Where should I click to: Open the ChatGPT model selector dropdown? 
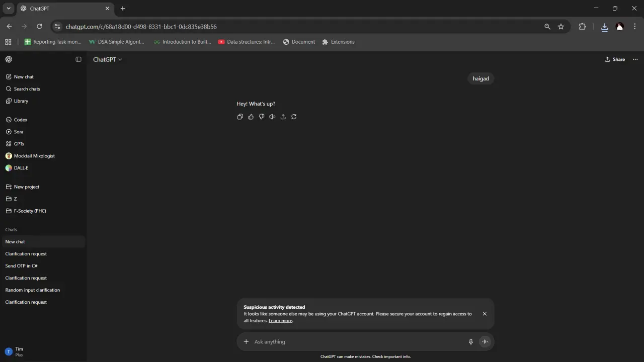(x=108, y=59)
